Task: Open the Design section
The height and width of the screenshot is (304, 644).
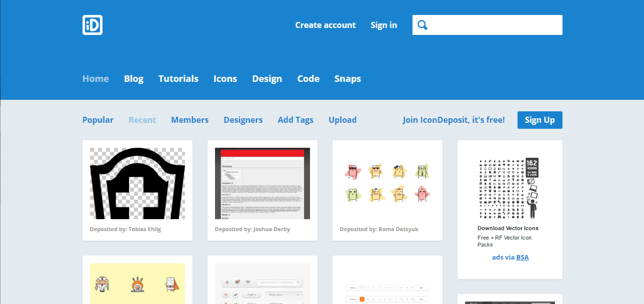Action: 267,79
